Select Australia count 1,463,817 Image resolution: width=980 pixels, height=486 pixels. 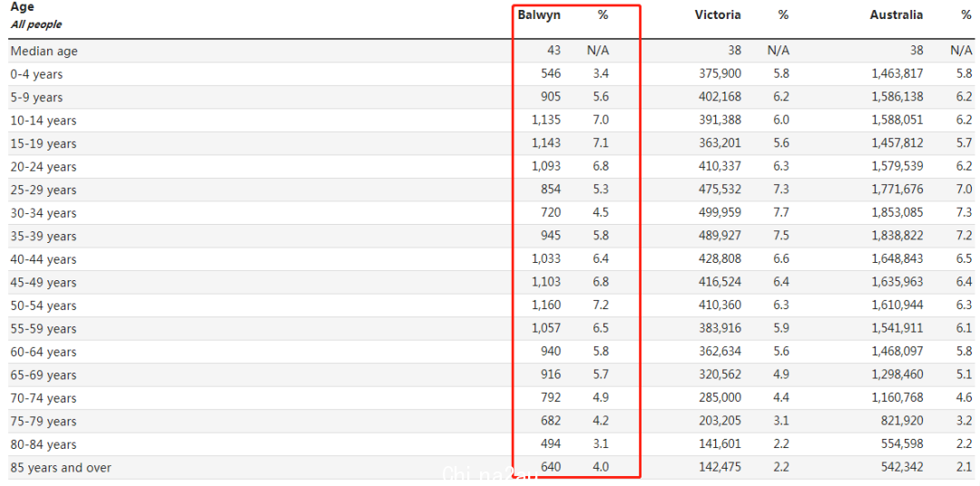point(897,74)
